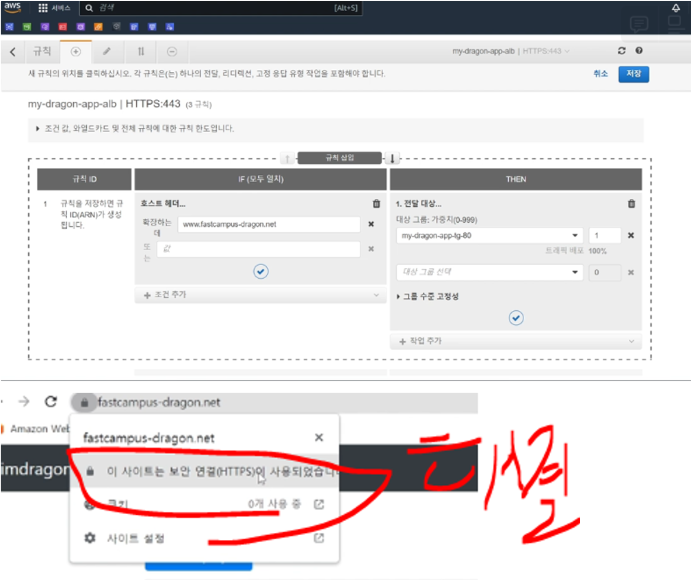Viewport: 691px width, 580px height.
Task: Click the 호스트 헤더... condition title
Action: [x=163, y=204]
